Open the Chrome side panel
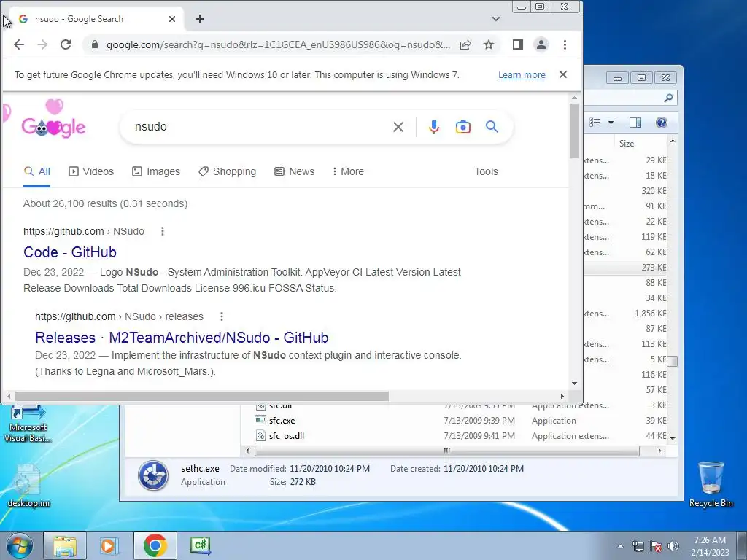Viewport: 747px width, 560px height. pos(518,44)
